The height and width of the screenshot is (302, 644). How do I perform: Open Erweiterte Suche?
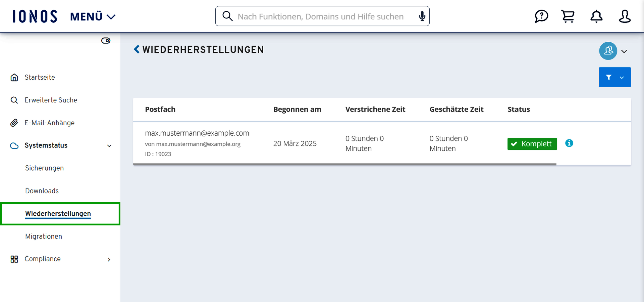tap(51, 100)
